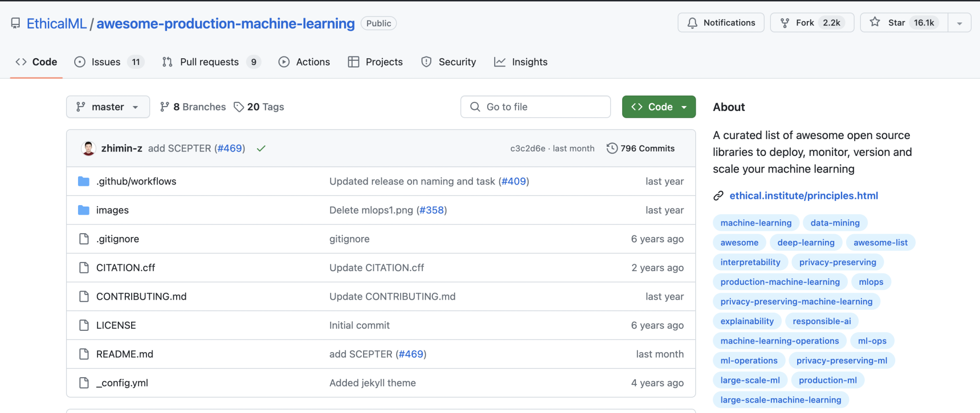Click the link chain icon in About
The image size is (980, 413).
pyautogui.click(x=718, y=196)
